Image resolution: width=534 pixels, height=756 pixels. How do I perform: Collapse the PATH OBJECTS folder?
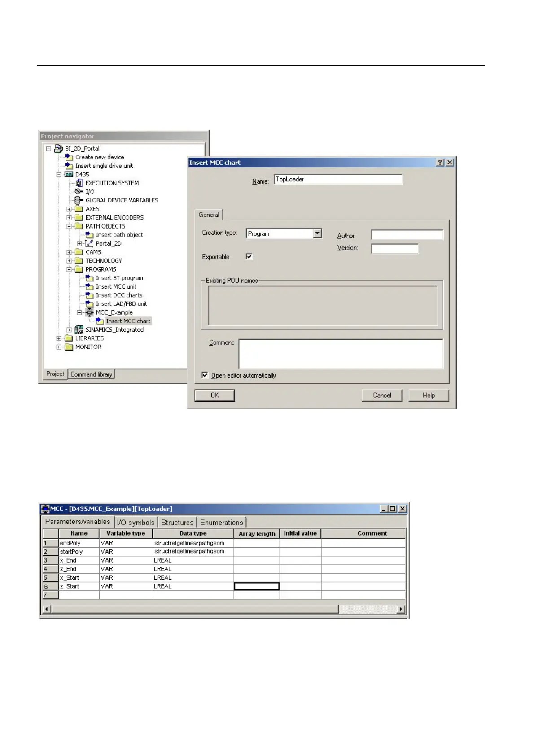click(x=69, y=226)
